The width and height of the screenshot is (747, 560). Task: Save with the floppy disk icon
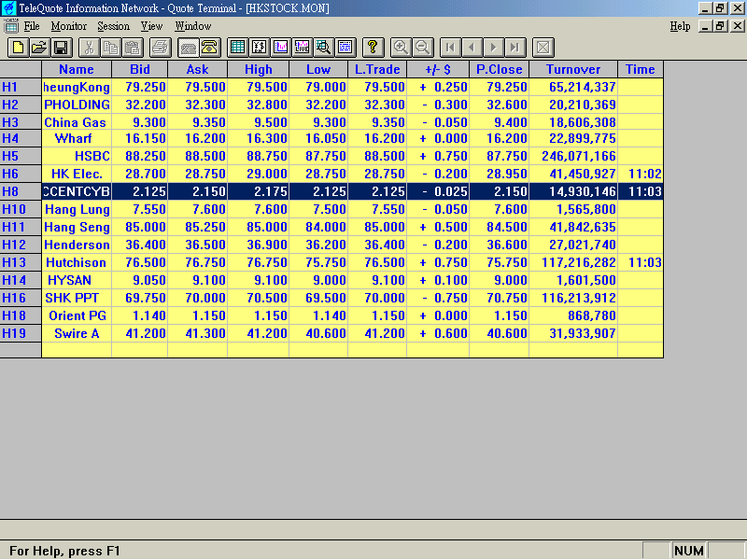point(62,48)
